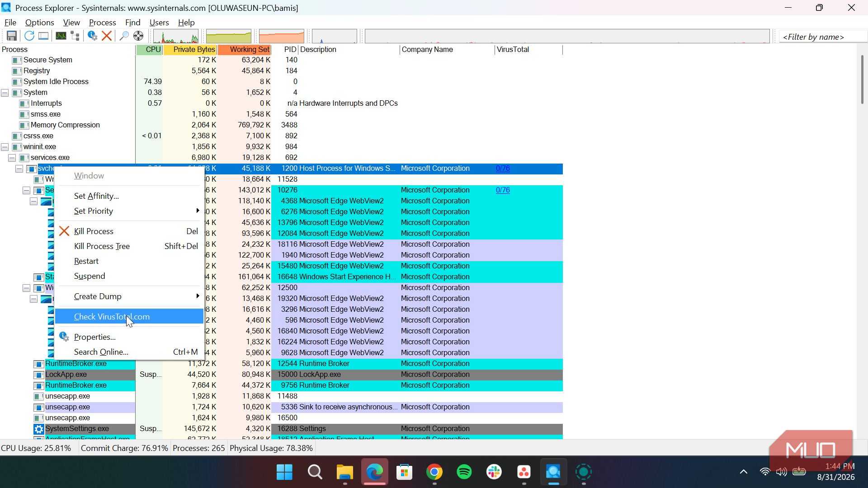The width and height of the screenshot is (868, 488).
Task: Click the Find Handle or DLL magnifier icon
Action: 124,36
